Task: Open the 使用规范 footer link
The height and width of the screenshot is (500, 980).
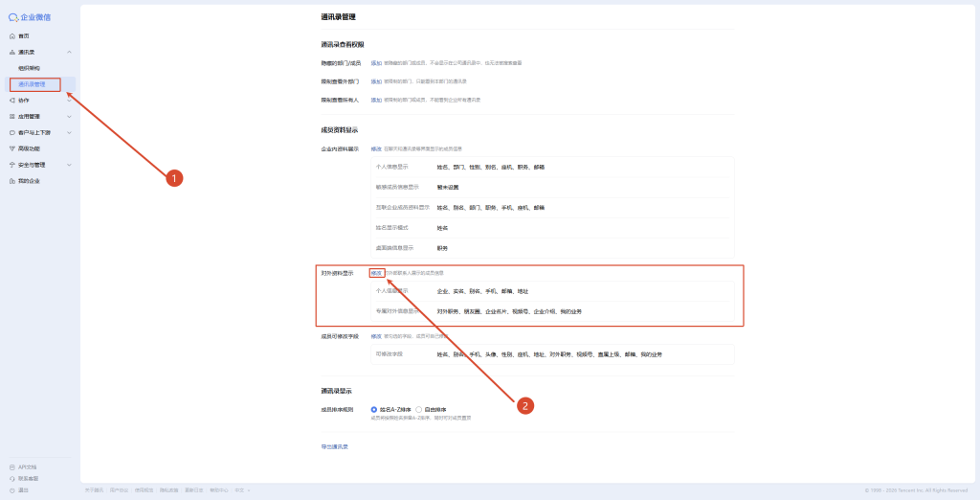Action: (145, 490)
